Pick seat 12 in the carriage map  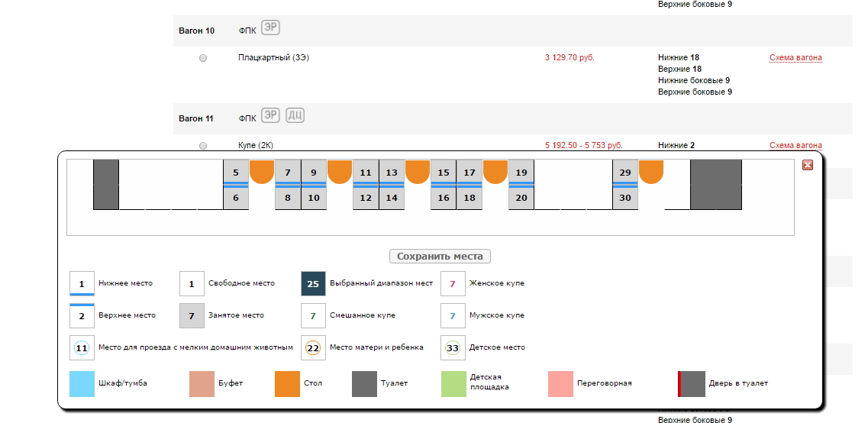[366, 199]
